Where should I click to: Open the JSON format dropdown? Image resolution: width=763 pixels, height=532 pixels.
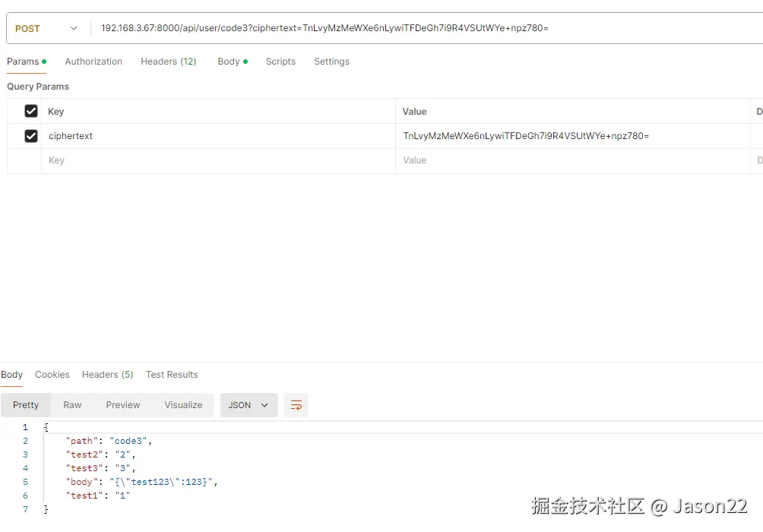[x=249, y=405]
